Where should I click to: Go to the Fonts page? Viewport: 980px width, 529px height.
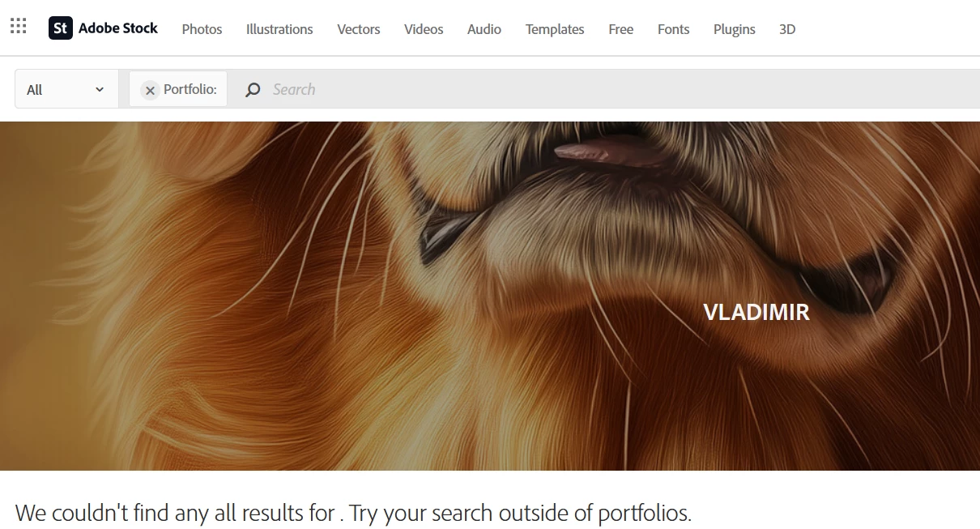pyautogui.click(x=674, y=29)
